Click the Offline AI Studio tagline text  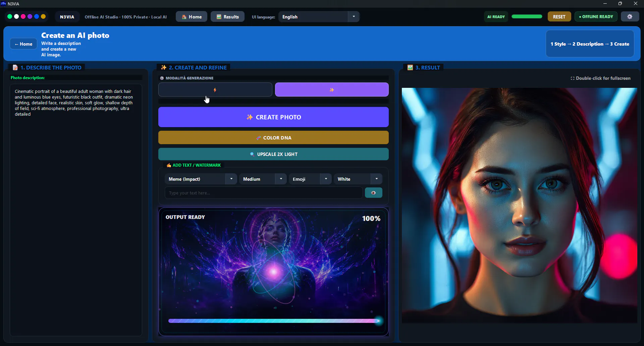coord(125,17)
